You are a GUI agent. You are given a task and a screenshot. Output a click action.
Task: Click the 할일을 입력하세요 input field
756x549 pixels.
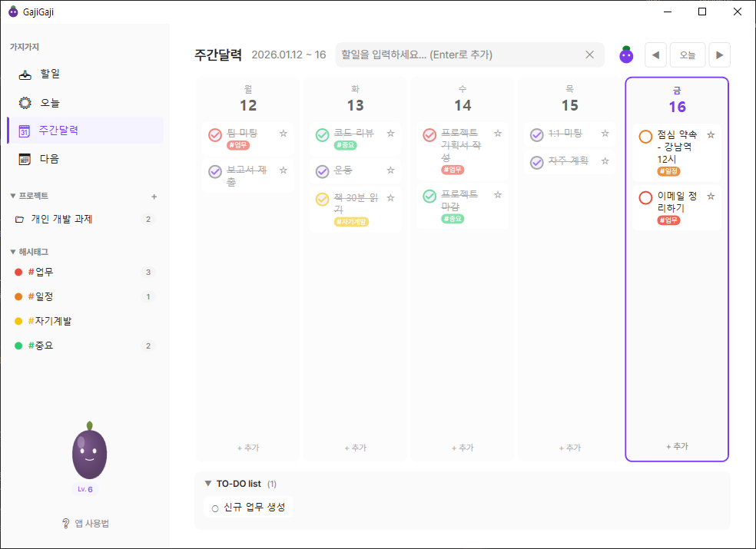pos(461,55)
